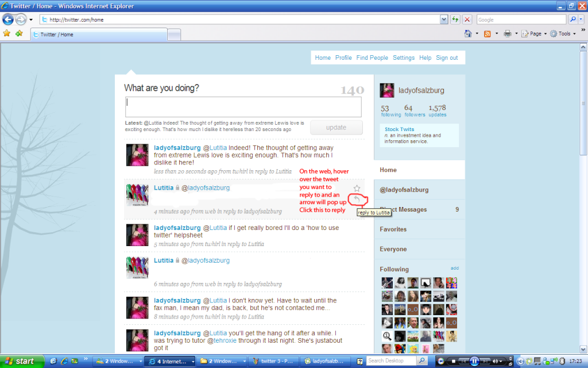
Task: Open the Direct Messages sidebar tab
Action: [419, 209]
